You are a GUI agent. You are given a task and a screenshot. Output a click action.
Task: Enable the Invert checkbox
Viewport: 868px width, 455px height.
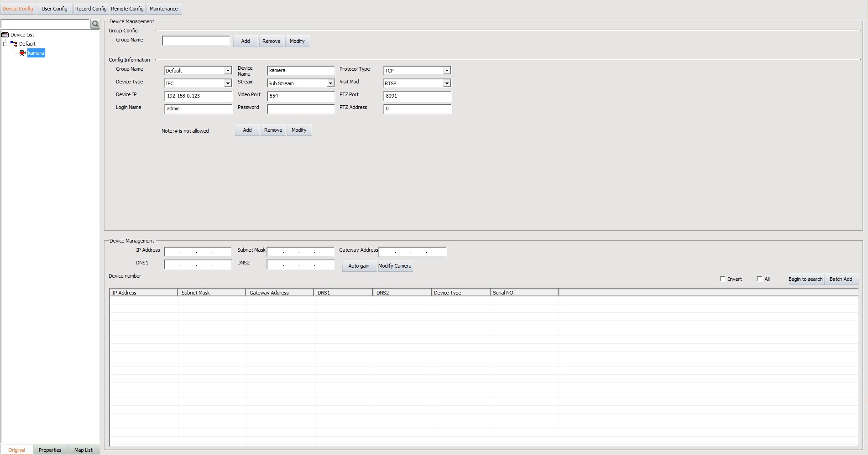tap(723, 279)
